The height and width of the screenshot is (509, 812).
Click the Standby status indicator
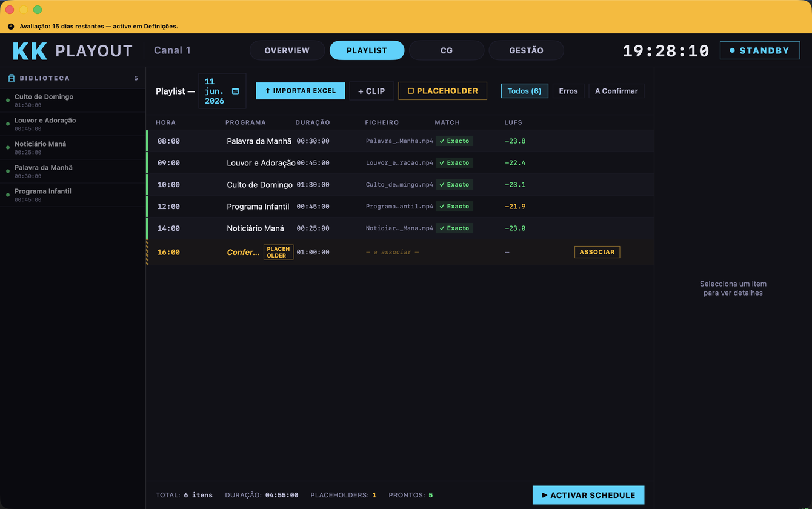760,50
